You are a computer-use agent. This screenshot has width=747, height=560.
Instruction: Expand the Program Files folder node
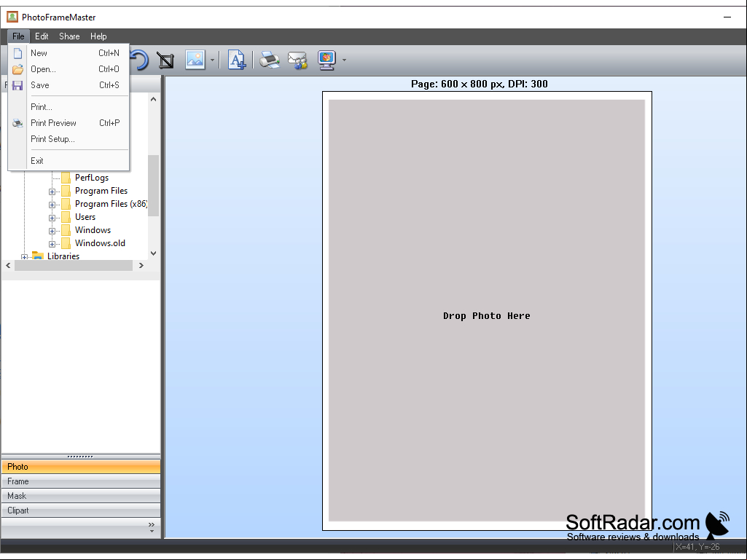(52, 192)
